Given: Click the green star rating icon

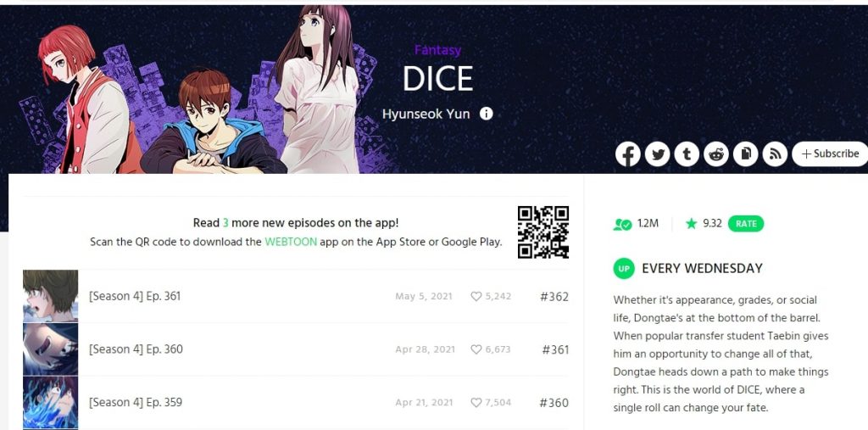Looking at the screenshot, I should (x=691, y=224).
